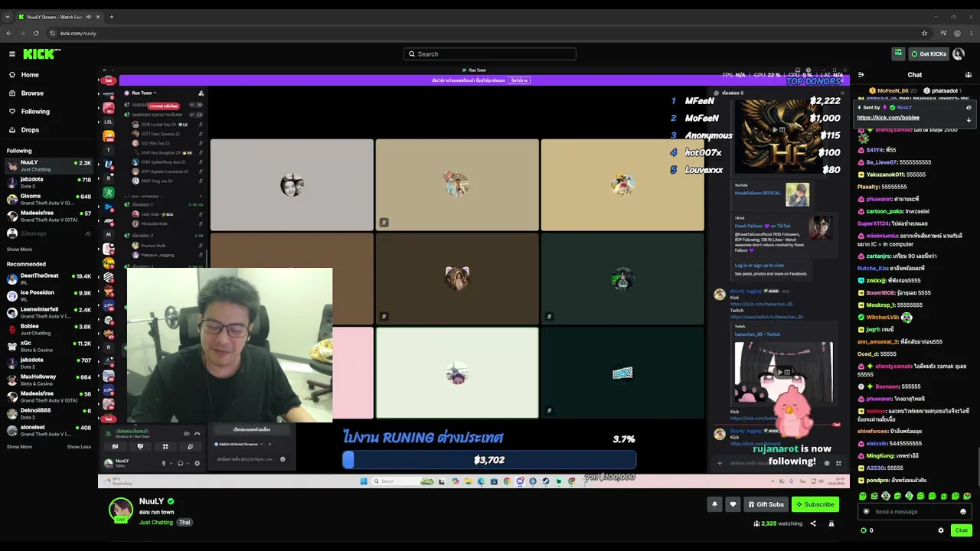Click the report siren icon

click(831, 523)
